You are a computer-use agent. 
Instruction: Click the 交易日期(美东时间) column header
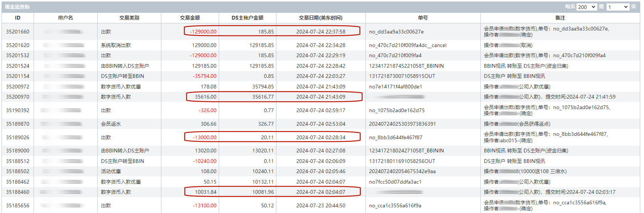[x=320, y=18]
